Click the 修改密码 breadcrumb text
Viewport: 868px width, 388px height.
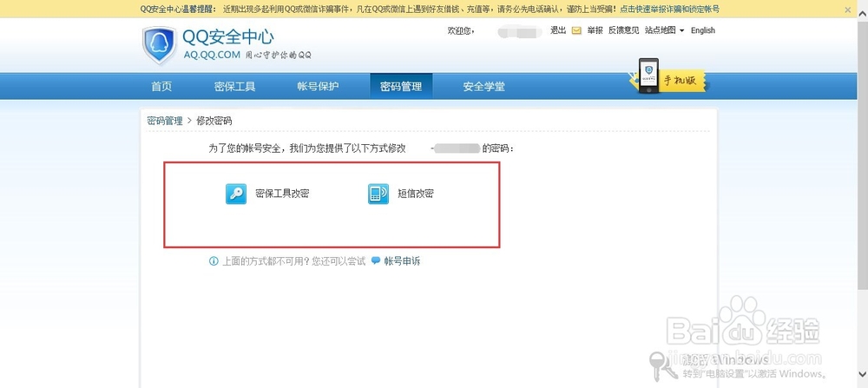214,121
